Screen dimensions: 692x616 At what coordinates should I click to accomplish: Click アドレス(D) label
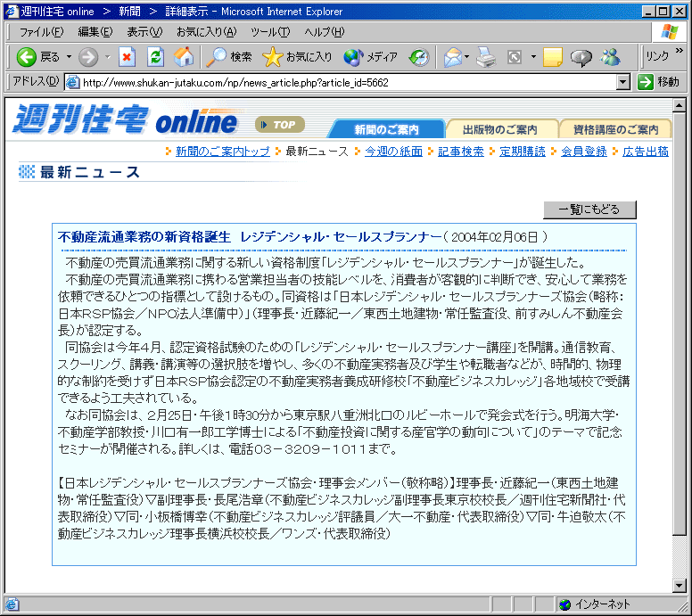click(x=36, y=81)
